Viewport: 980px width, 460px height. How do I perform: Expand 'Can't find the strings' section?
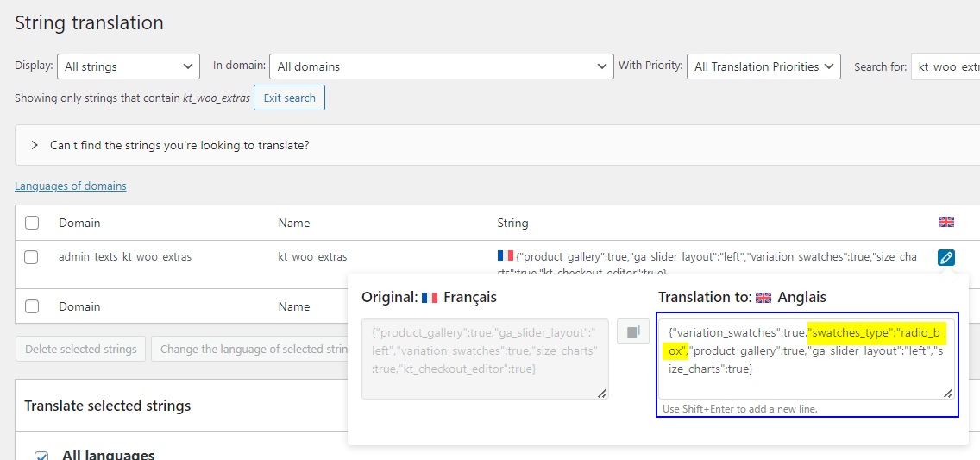click(35, 145)
